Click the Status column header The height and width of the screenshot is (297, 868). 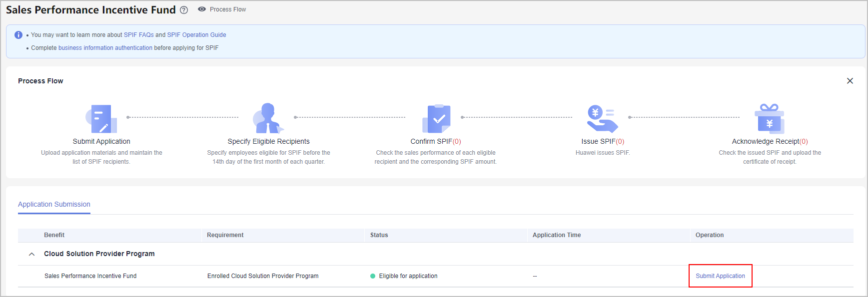379,235
